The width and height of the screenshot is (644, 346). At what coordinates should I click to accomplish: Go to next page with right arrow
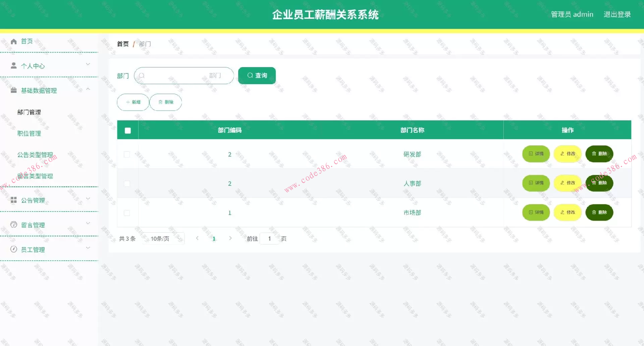(x=230, y=238)
